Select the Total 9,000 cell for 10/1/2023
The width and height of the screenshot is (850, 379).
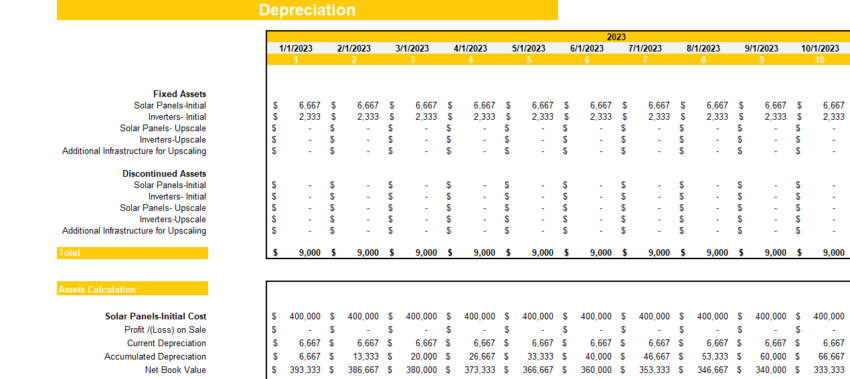point(833,253)
